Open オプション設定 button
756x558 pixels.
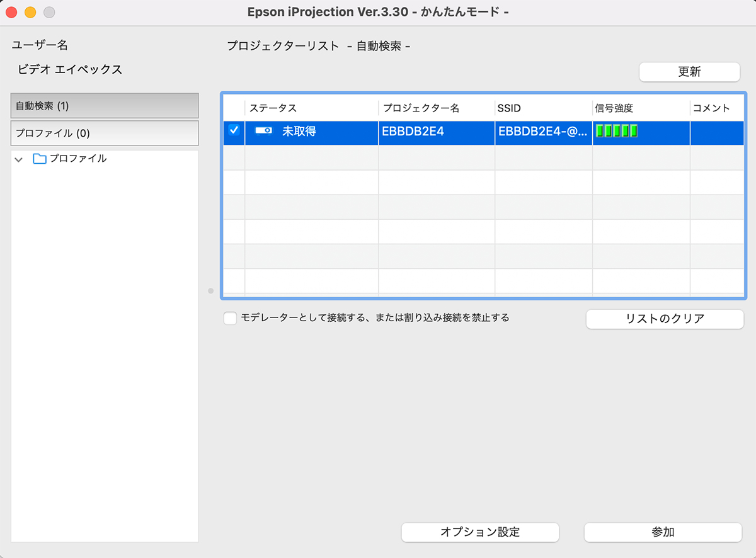[x=480, y=532]
